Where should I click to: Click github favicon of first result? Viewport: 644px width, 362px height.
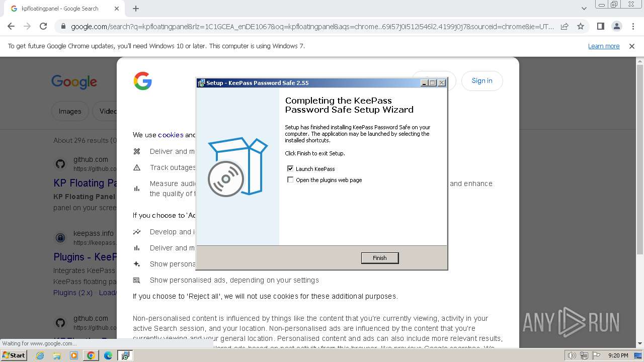tap(60, 164)
